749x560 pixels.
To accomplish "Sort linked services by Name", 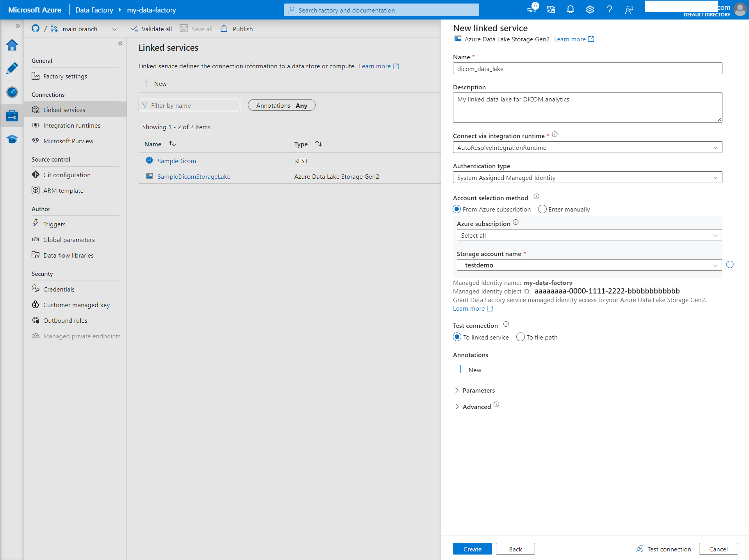I will coord(172,144).
